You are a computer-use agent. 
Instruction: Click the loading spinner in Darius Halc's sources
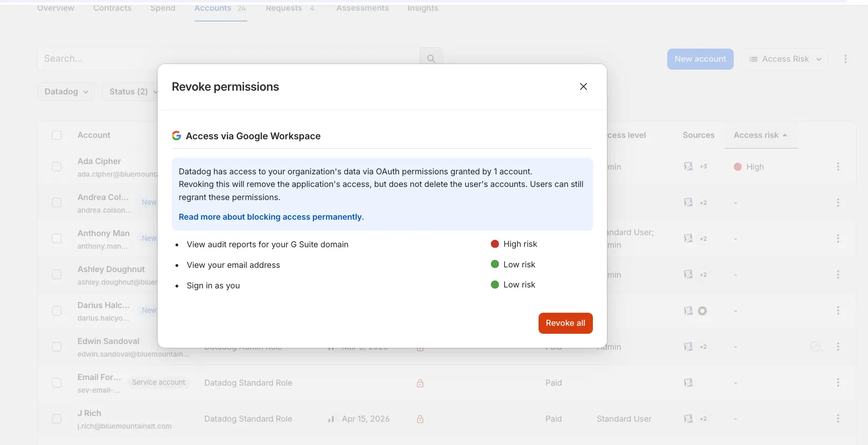point(702,311)
